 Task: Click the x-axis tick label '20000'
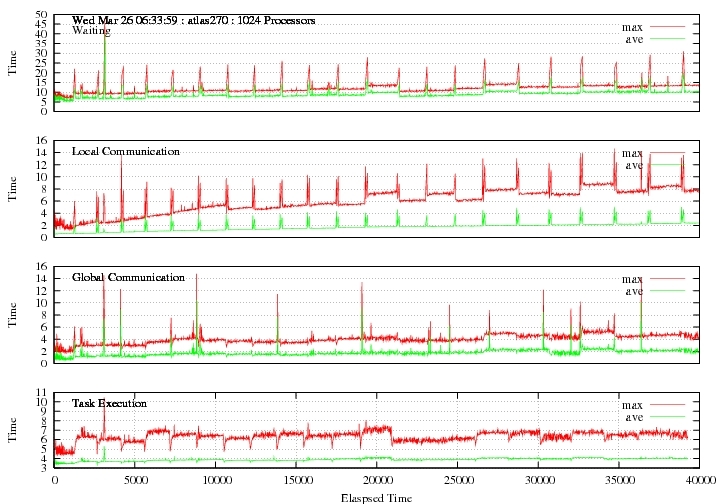tap(377, 481)
